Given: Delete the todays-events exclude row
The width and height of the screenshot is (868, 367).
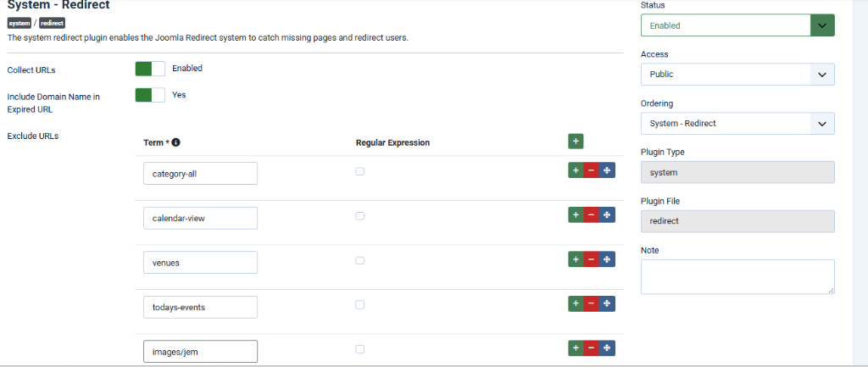Looking at the screenshot, I should (x=591, y=303).
